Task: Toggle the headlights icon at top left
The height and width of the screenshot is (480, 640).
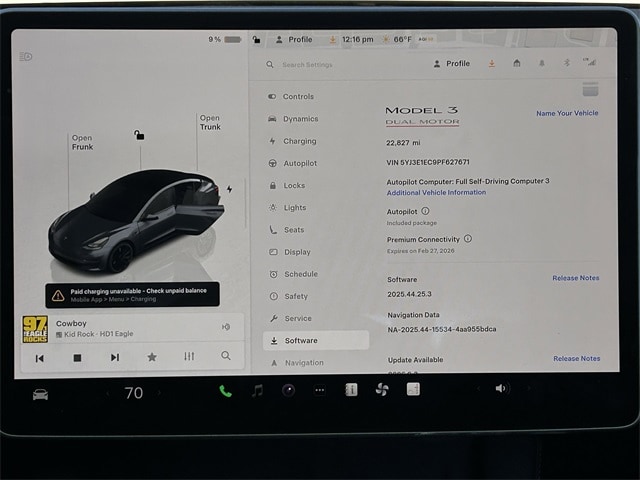Action: (x=26, y=57)
